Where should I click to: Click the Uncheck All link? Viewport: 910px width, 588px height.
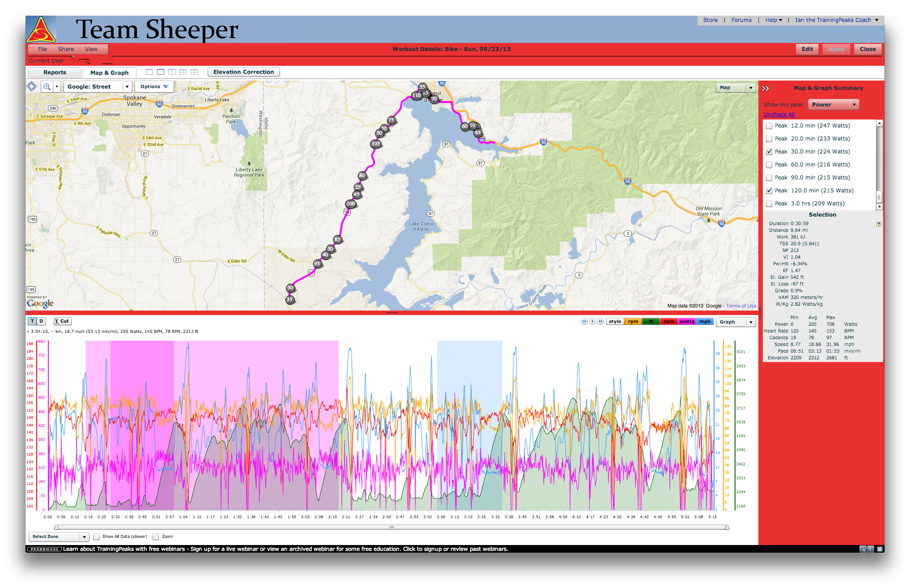[x=779, y=115]
